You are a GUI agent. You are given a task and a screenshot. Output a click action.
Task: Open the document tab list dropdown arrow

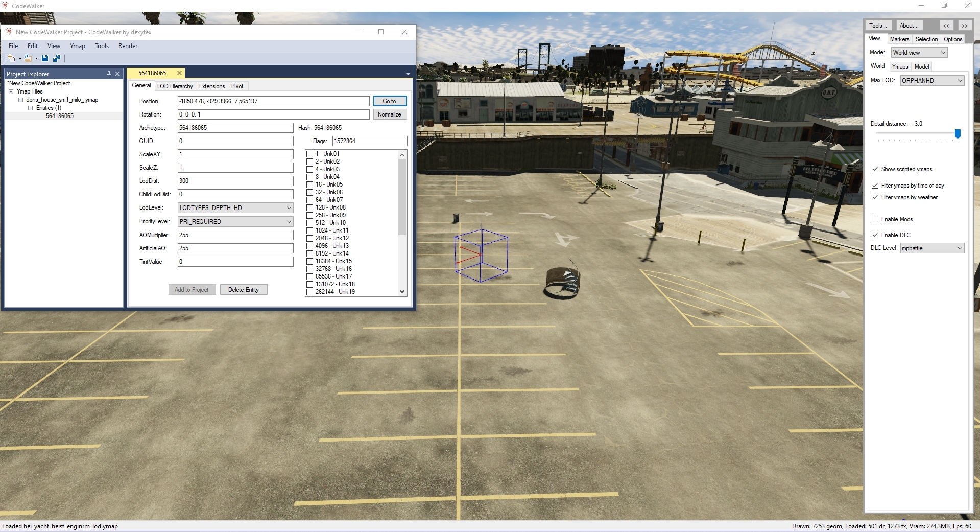408,74
